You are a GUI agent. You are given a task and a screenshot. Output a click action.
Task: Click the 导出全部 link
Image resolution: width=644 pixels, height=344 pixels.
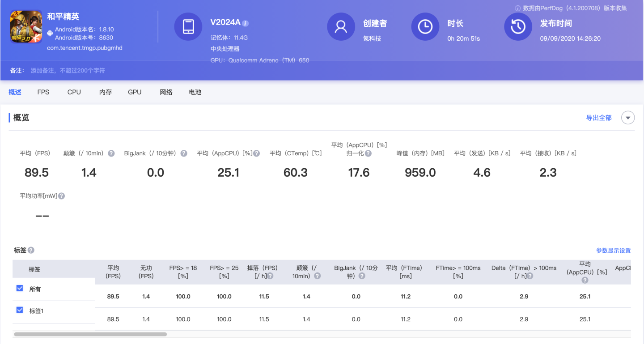click(x=599, y=118)
